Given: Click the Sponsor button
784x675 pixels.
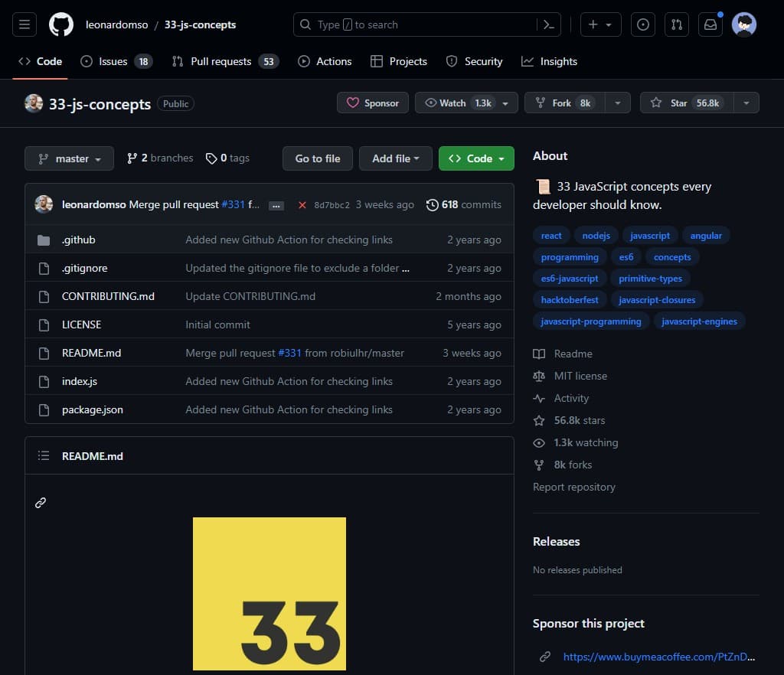Looking at the screenshot, I should click(x=373, y=103).
